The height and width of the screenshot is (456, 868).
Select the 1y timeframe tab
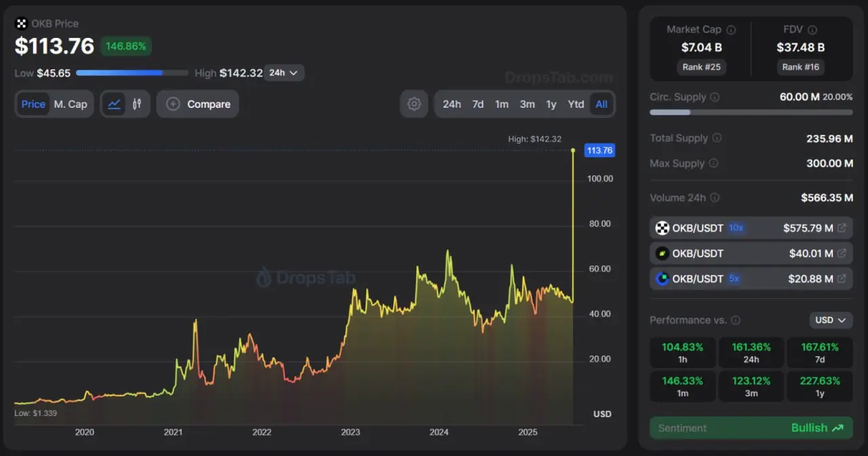click(x=551, y=104)
